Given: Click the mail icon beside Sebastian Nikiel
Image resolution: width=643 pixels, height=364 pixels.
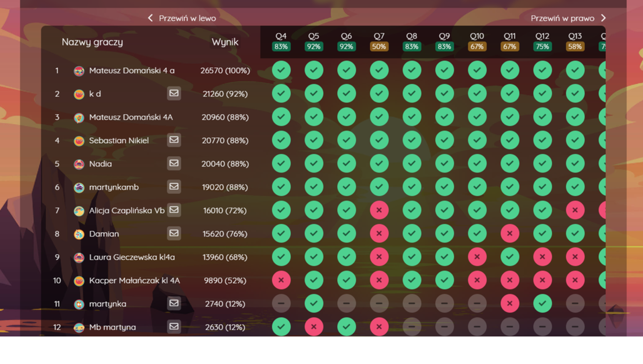Looking at the screenshot, I should pyautogui.click(x=174, y=140).
